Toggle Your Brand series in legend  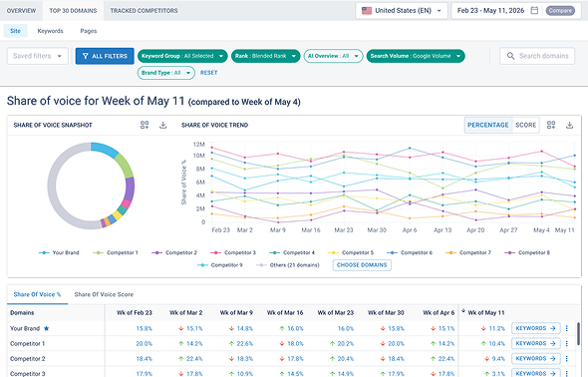tap(59, 253)
